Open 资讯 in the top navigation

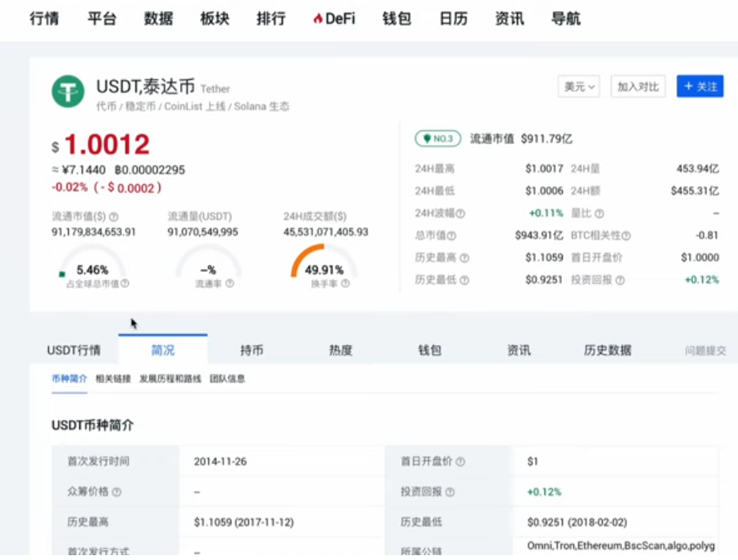click(509, 19)
